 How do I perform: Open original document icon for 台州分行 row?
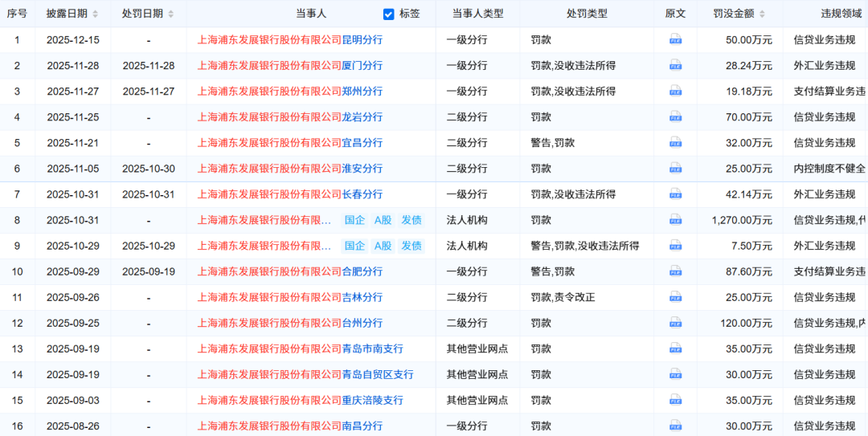point(675,323)
